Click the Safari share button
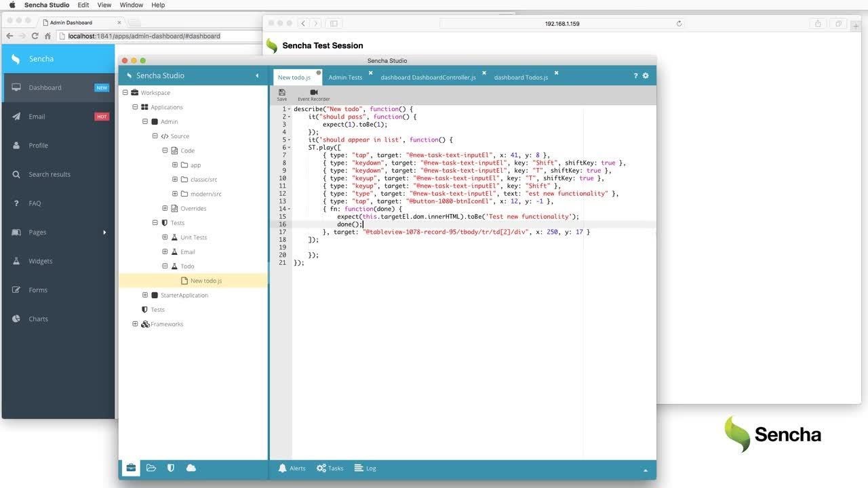The width and height of the screenshot is (868, 488). (818, 24)
